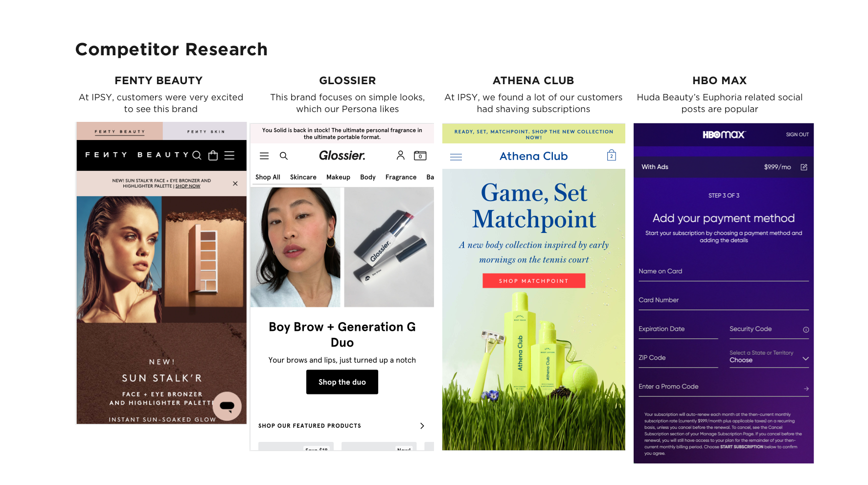Screen dimensions: 868x485
Task: Click the Card Number field
Action: 724,300
